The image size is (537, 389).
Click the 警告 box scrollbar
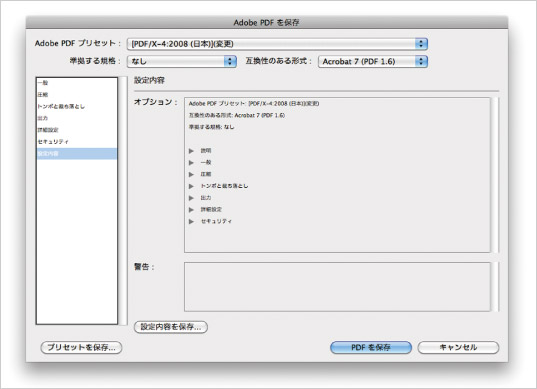tap(495, 287)
